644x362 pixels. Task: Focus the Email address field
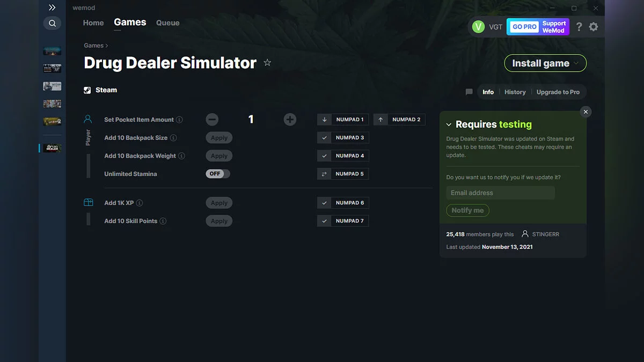(501, 193)
